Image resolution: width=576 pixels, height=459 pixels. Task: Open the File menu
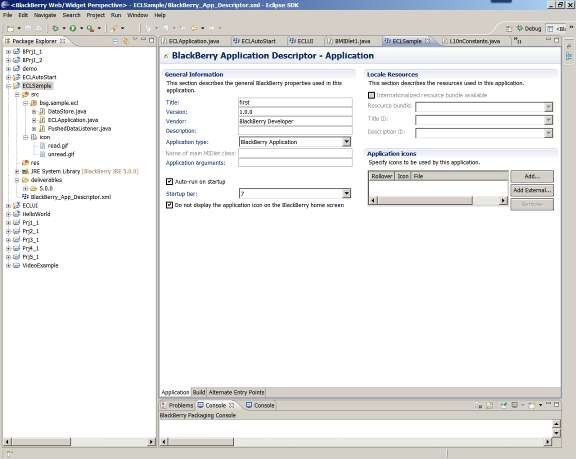(8, 15)
